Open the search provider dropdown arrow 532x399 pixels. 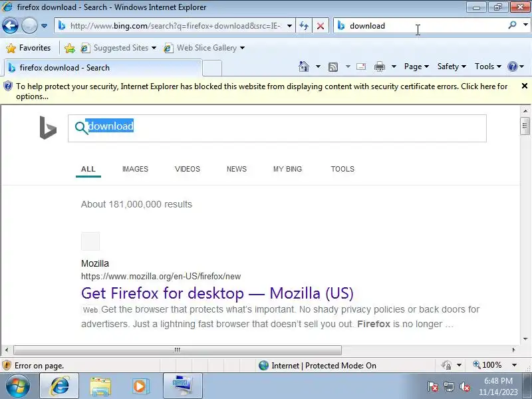click(525, 25)
